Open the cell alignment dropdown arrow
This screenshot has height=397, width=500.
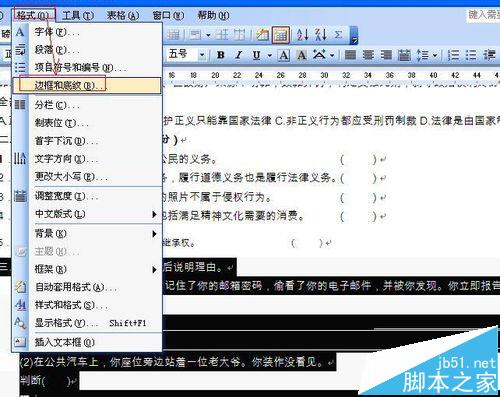(x=208, y=35)
